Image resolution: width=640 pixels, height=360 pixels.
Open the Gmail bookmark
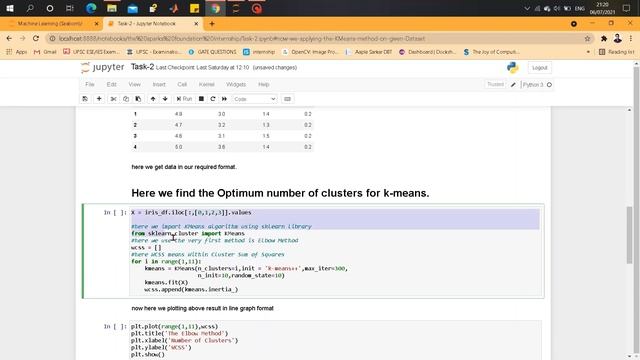point(45,52)
